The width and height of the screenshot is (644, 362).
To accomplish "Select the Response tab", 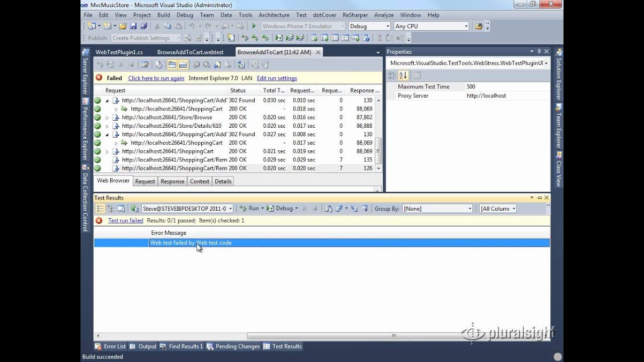I will [x=173, y=182].
